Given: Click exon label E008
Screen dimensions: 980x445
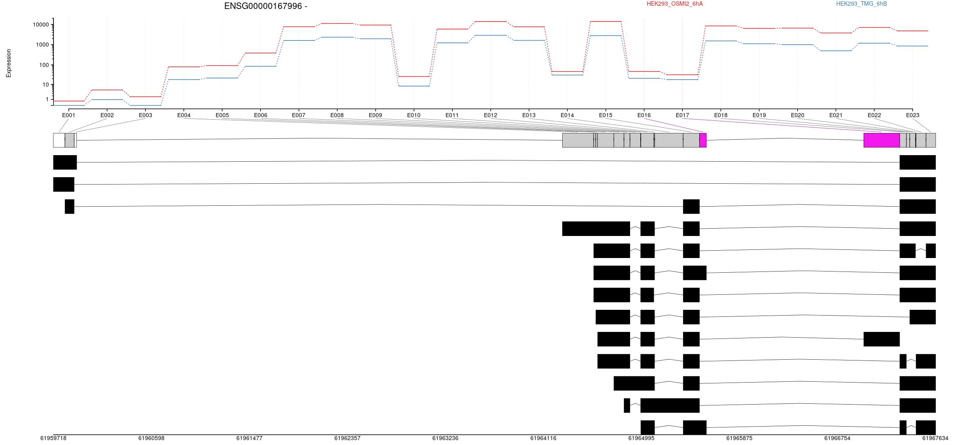Looking at the screenshot, I should pos(337,115).
